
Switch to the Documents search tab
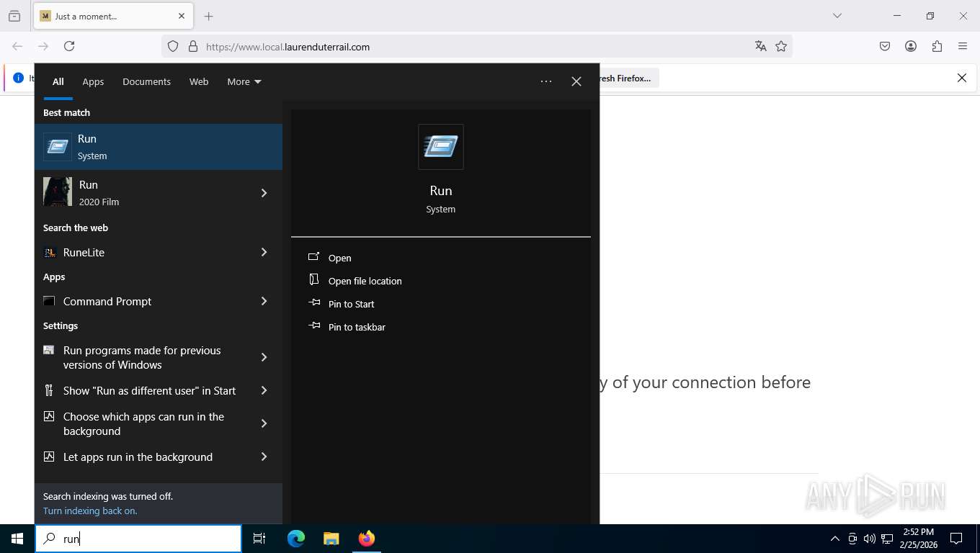pyautogui.click(x=146, y=81)
